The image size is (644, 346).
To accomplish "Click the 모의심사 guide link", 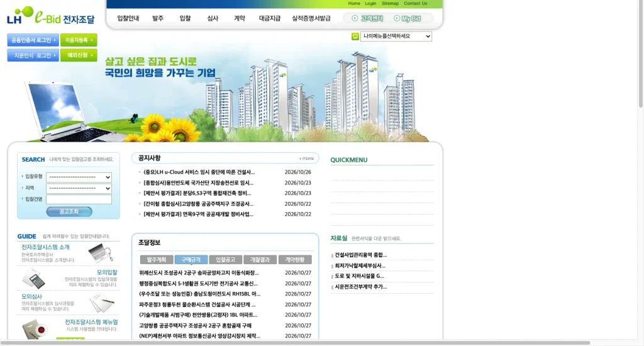I will tap(31, 296).
